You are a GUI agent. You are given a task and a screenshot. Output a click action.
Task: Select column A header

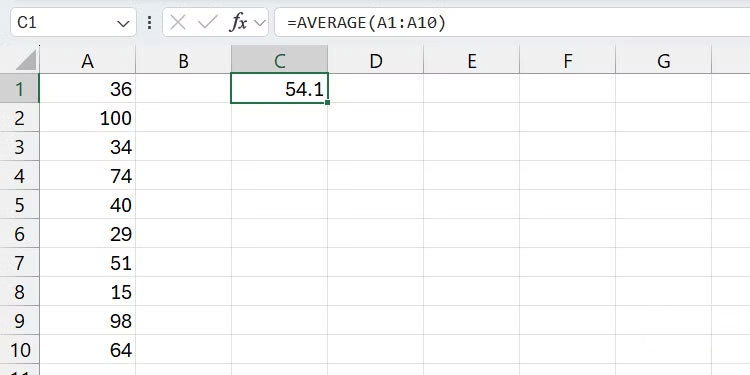(x=88, y=60)
